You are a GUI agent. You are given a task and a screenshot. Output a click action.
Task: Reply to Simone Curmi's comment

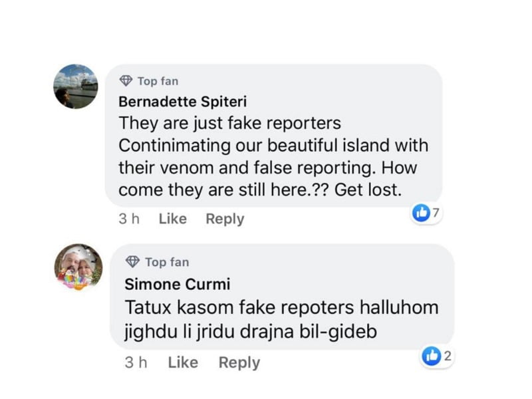tap(239, 363)
